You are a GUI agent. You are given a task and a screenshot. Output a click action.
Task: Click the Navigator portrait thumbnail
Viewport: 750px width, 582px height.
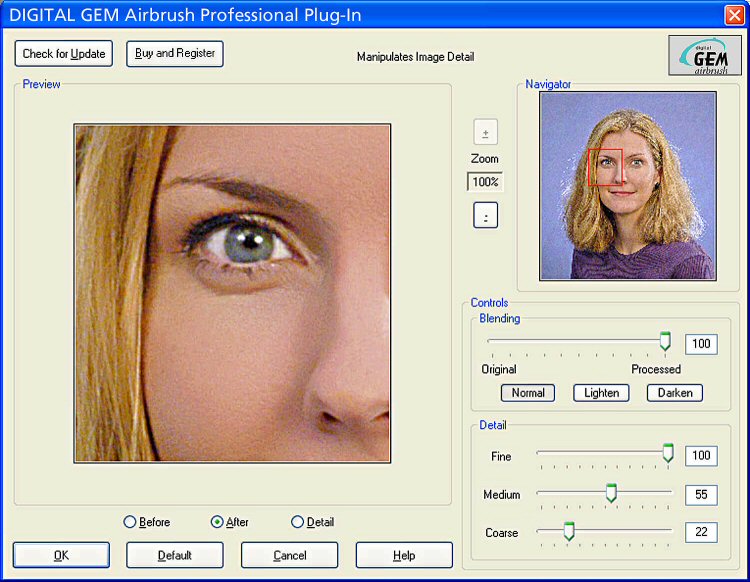point(627,186)
